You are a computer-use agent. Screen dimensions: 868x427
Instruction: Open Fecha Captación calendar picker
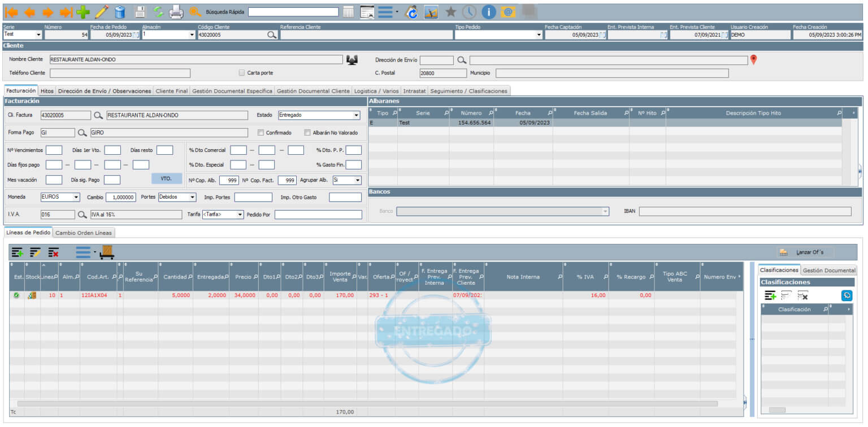point(602,35)
